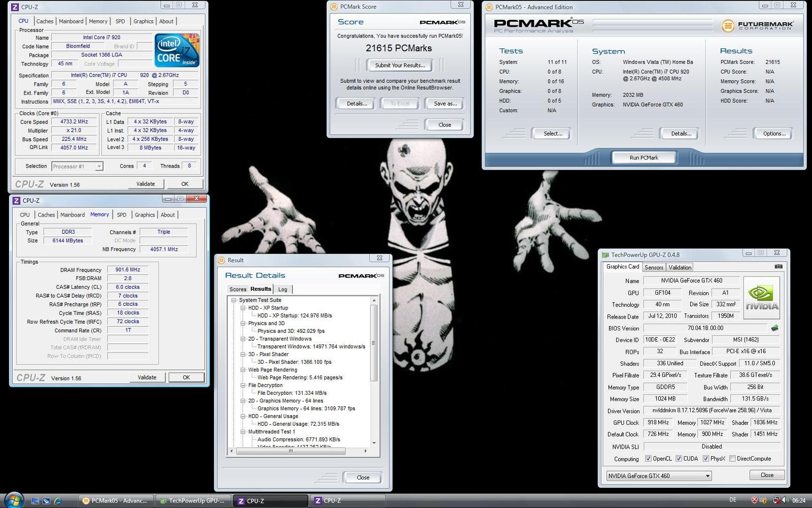Click the GPU-Z screenshot camera icon

779,266
